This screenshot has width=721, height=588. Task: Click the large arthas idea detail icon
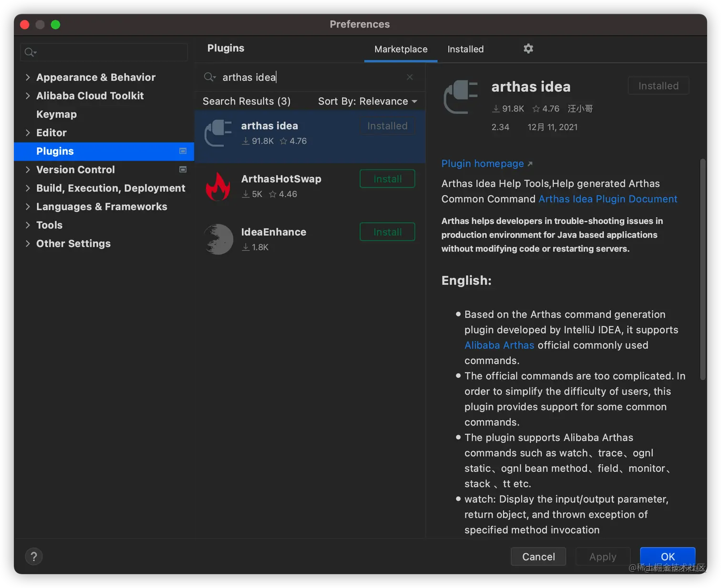[x=461, y=97]
